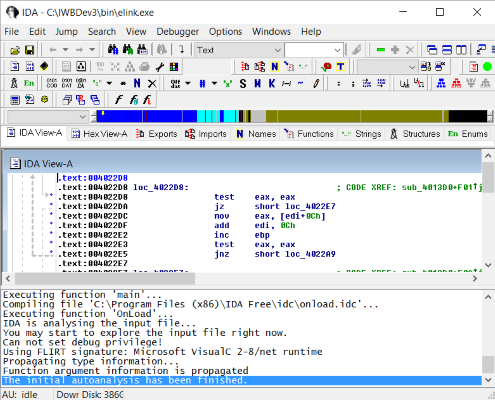Viewport: 495px width, 400px height.
Task: Click the Open file folder icon
Action: point(15,50)
